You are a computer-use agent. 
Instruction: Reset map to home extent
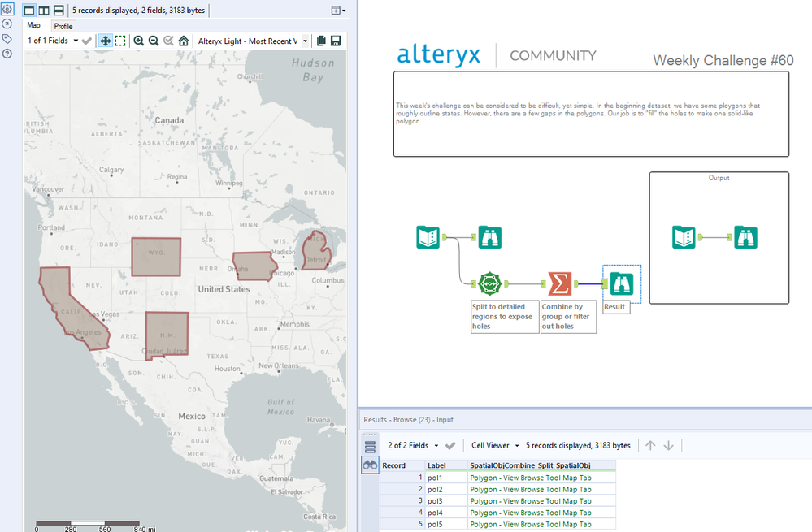tap(184, 41)
